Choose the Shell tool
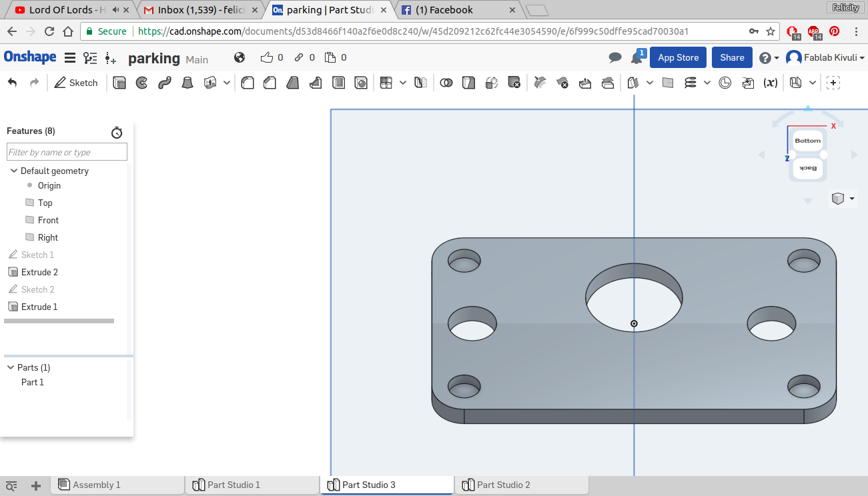 pos(338,83)
